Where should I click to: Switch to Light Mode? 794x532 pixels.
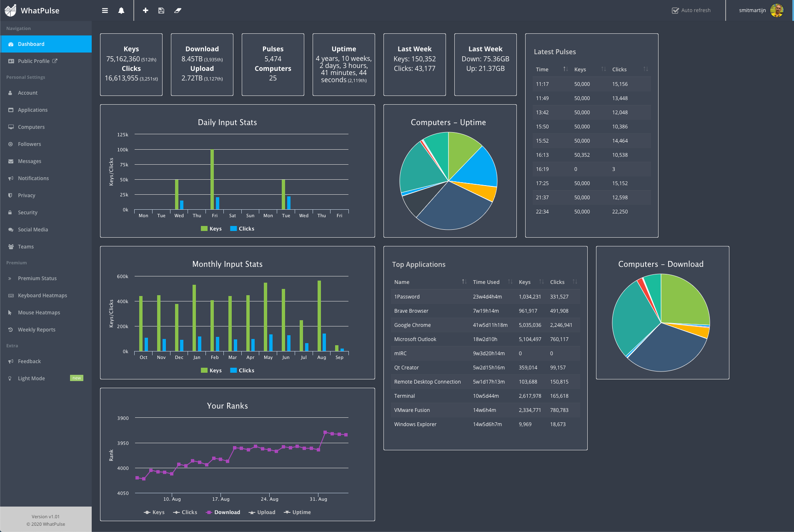coord(31,378)
